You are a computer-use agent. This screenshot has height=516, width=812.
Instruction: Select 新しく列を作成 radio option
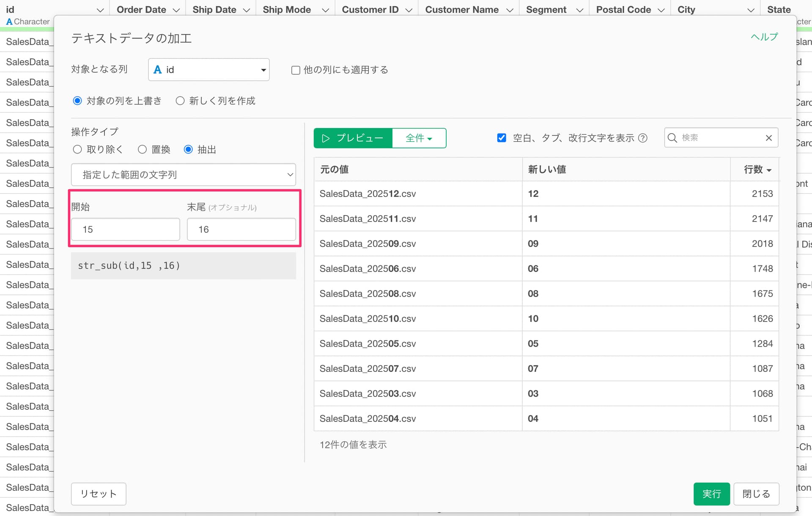(180, 101)
